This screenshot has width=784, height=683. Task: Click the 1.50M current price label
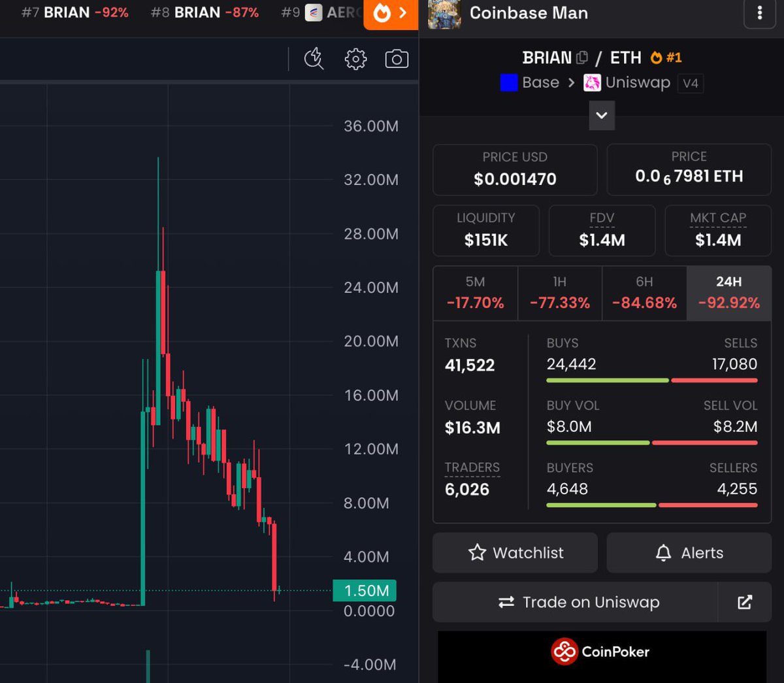coord(365,591)
